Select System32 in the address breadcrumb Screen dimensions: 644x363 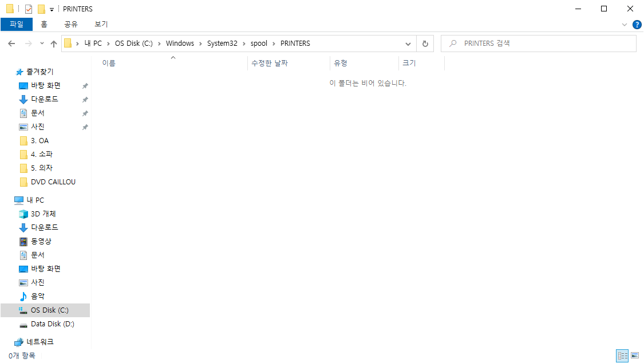222,44
